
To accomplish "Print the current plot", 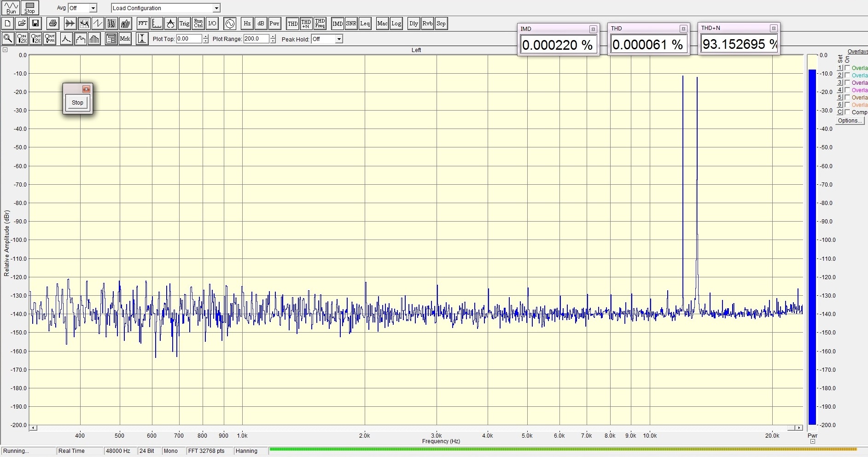I will coord(53,23).
